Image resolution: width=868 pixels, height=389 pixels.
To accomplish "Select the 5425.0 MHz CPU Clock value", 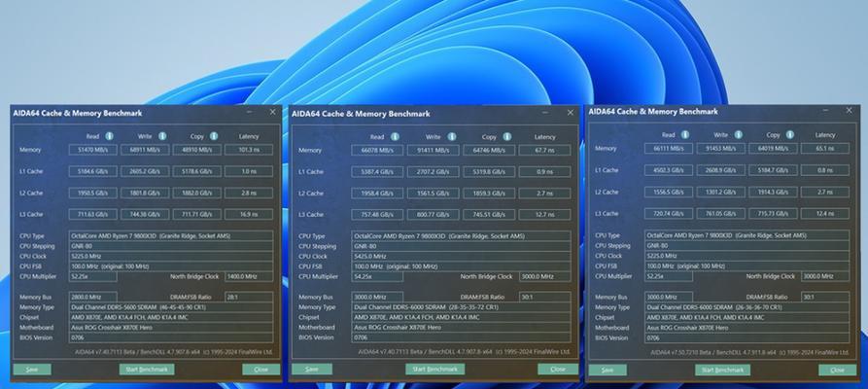I will 461,257.
